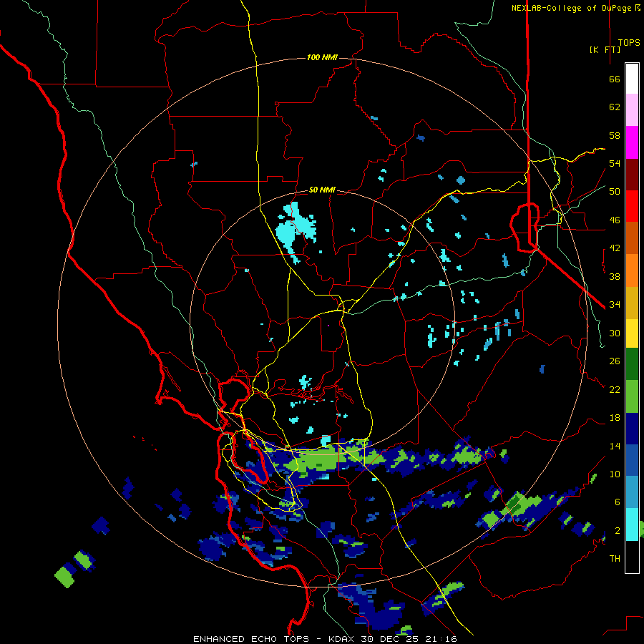Click the NEXLAB-College of DuPage label
Viewport: 644px width, 644px height.
coord(575,8)
